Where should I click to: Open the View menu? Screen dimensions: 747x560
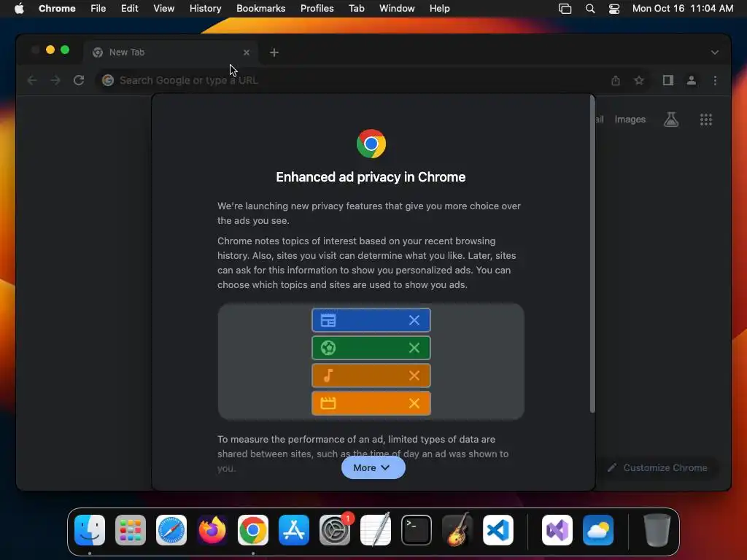163,9
